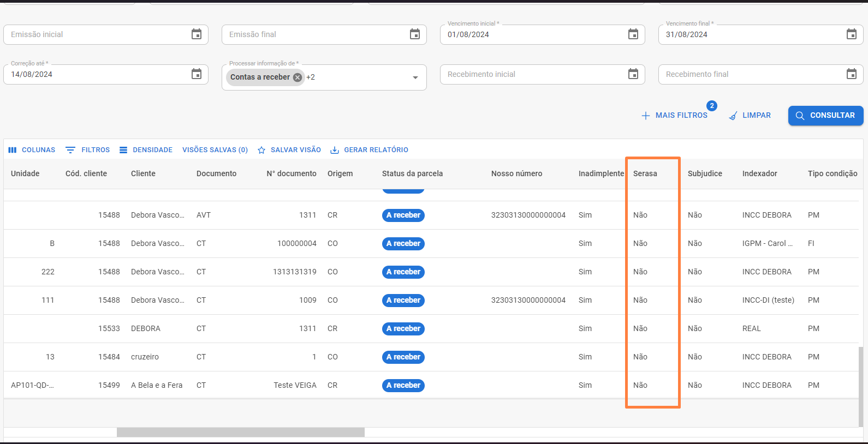Screen dimensions: 868x444
Task: Select unit cell 222
Action: tap(48, 272)
